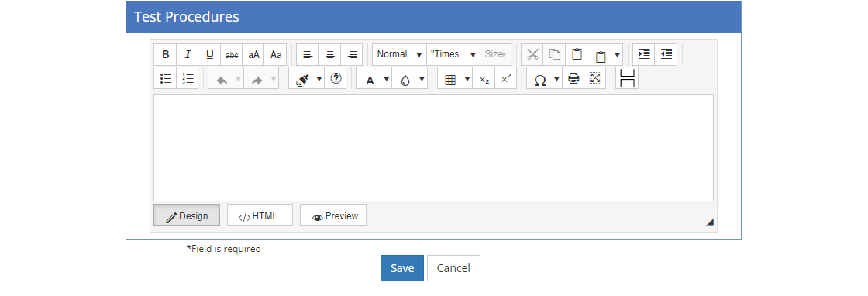
Task: Center align text
Action: pos(330,55)
